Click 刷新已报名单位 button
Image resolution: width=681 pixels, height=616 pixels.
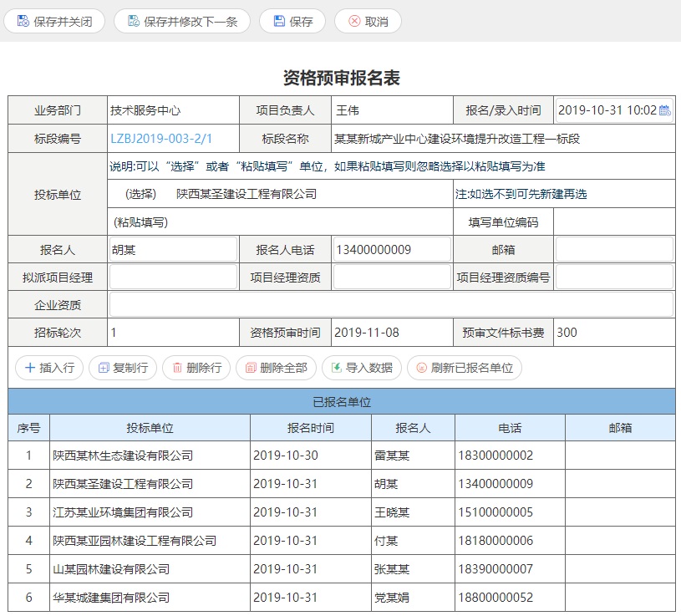pyautogui.click(x=465, y=368)
